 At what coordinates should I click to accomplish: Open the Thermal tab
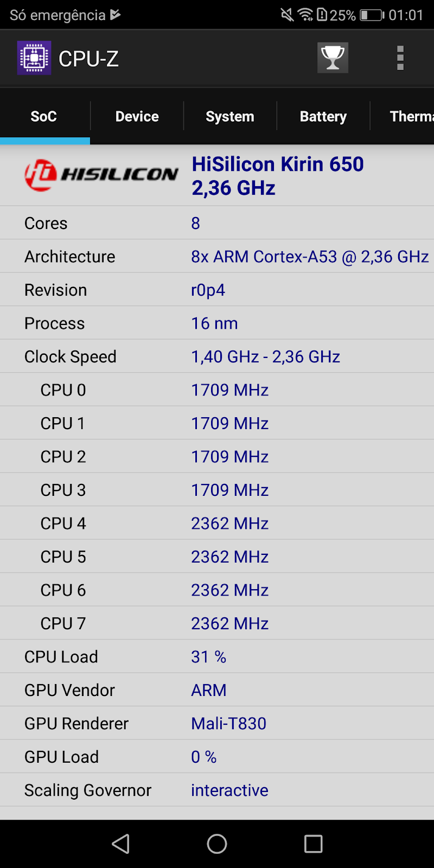click(x=411, y=116)
